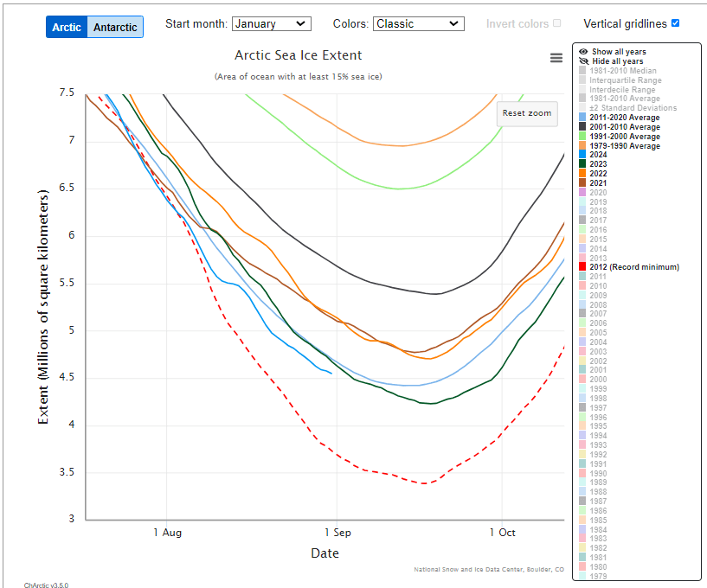The width and height of the screenshot is (707, 588).
Task: Click the crossed-eye Hide all years icon
Action: click(x=583, y=61)
